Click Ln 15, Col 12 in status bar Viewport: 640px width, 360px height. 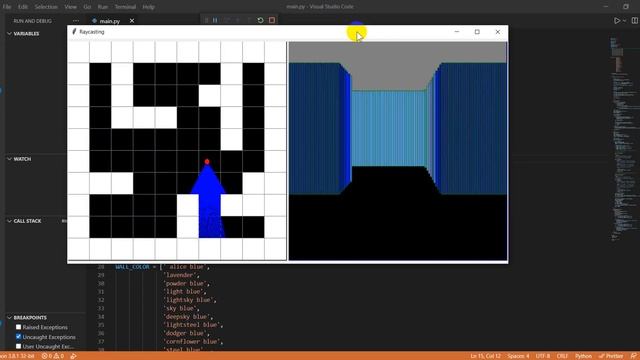(x=485, y=356)
